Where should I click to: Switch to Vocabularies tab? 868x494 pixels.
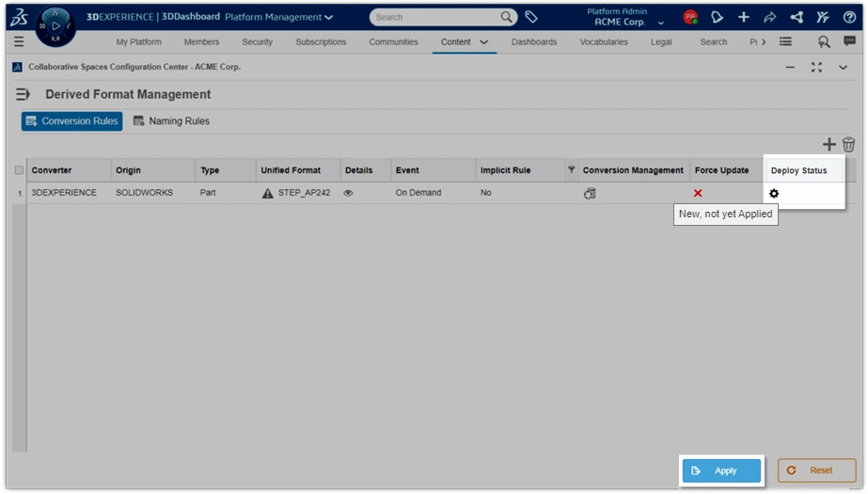tap(604, 42)
